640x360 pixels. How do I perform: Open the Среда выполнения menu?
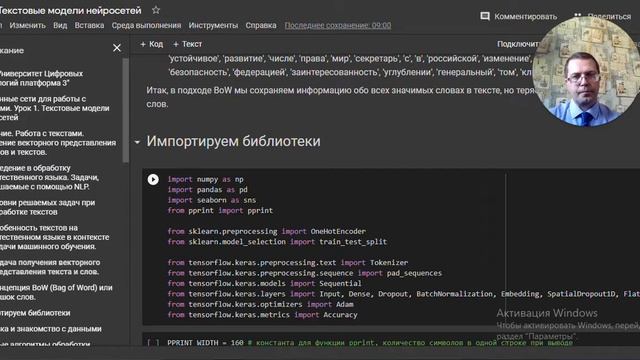pyautogui.click(x=146, y=25)
